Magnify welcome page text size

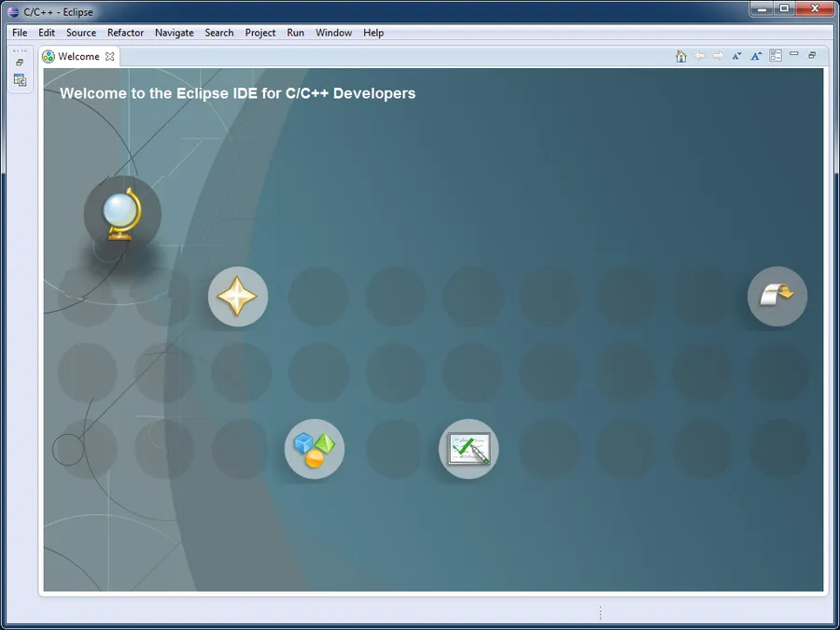click(756, 56)
